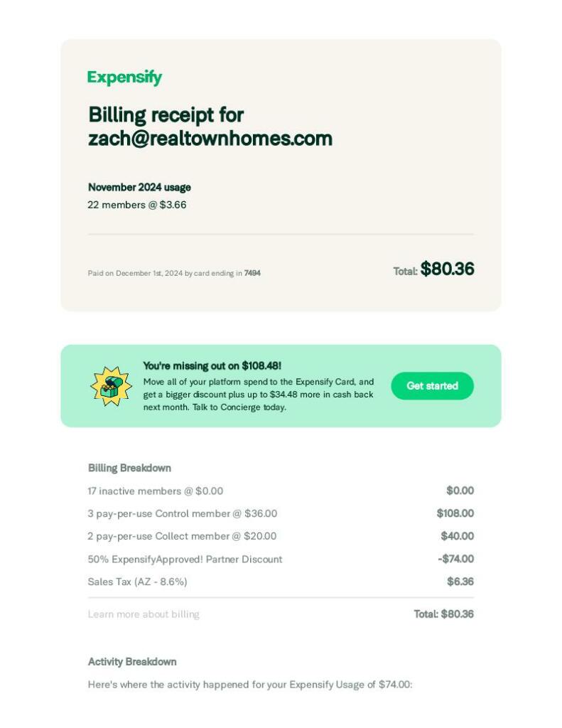Image resolution: width=562 pixels, height=728 pixels.
Task: Select the Sales Tax (AZ - 8.6%) row
Action: 137,582
